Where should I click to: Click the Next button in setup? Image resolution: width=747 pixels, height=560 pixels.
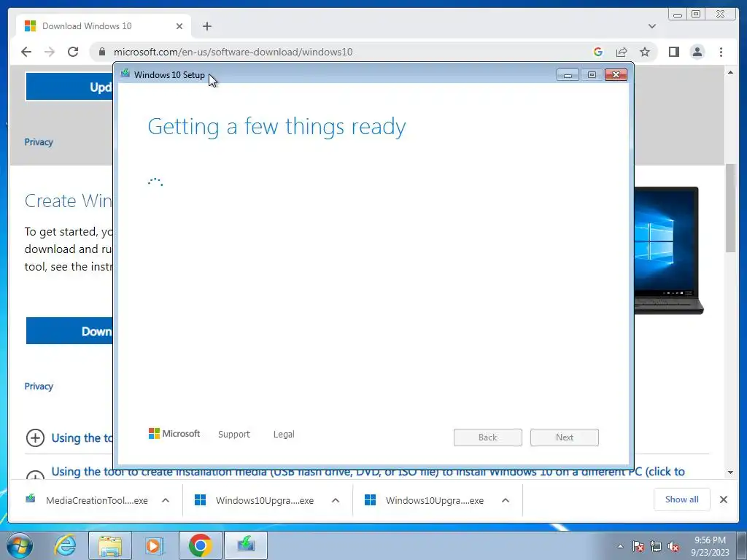pos(565,437)
